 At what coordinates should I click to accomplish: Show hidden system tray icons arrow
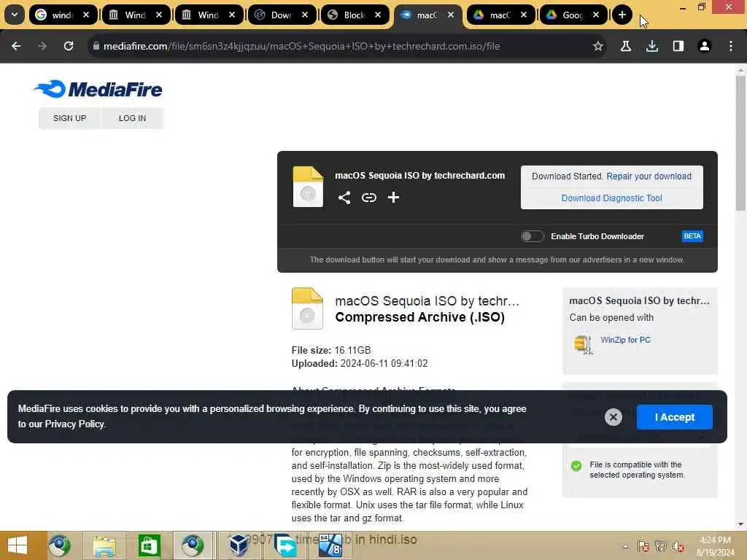pyautogui.click(x=625, y=546)
